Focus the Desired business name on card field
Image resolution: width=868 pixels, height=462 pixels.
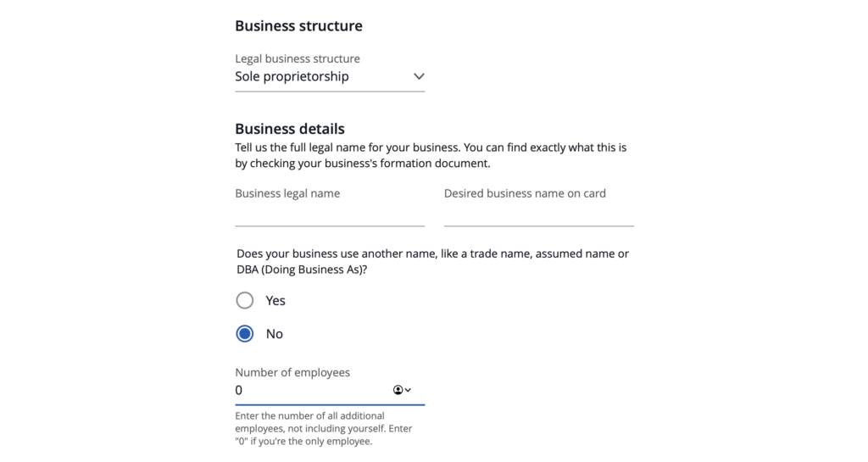pyautogui.click(x=538, y=215)
